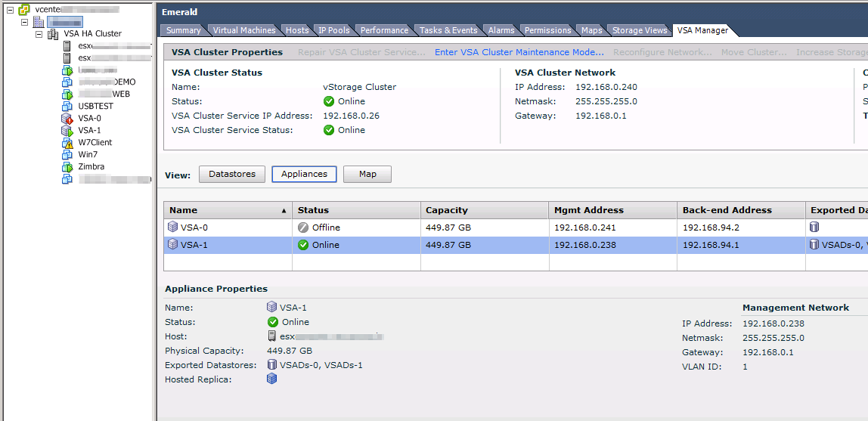Select first esx host icon
868x421 pixels.
(x=67, y=46)
